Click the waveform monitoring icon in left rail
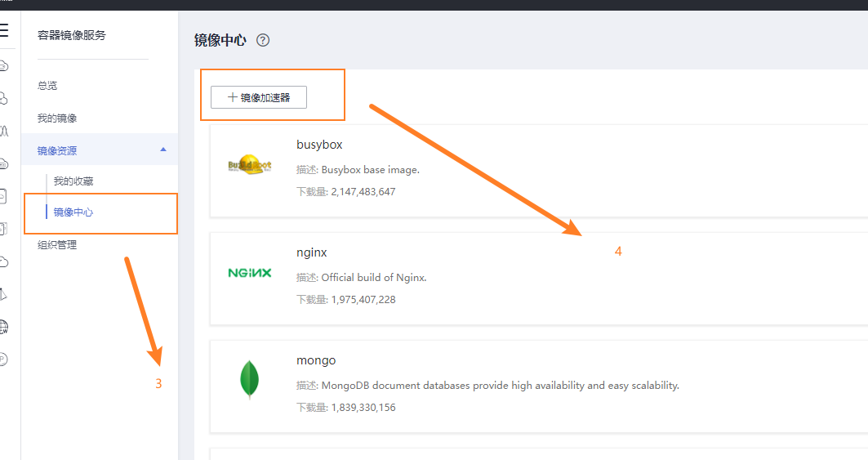This screenshot has height=460, width=868. [x=4, y=132]
